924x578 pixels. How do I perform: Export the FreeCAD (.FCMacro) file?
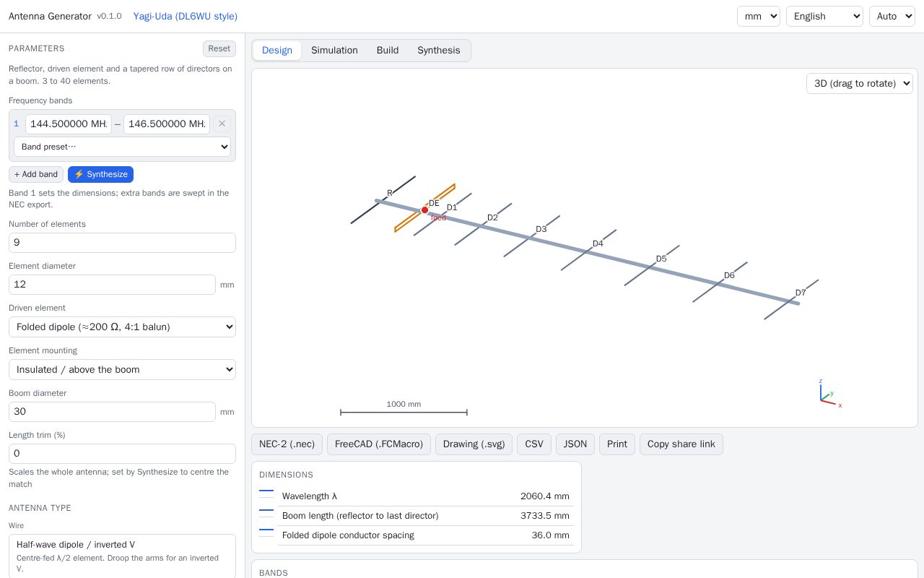[x=379, y=444]
